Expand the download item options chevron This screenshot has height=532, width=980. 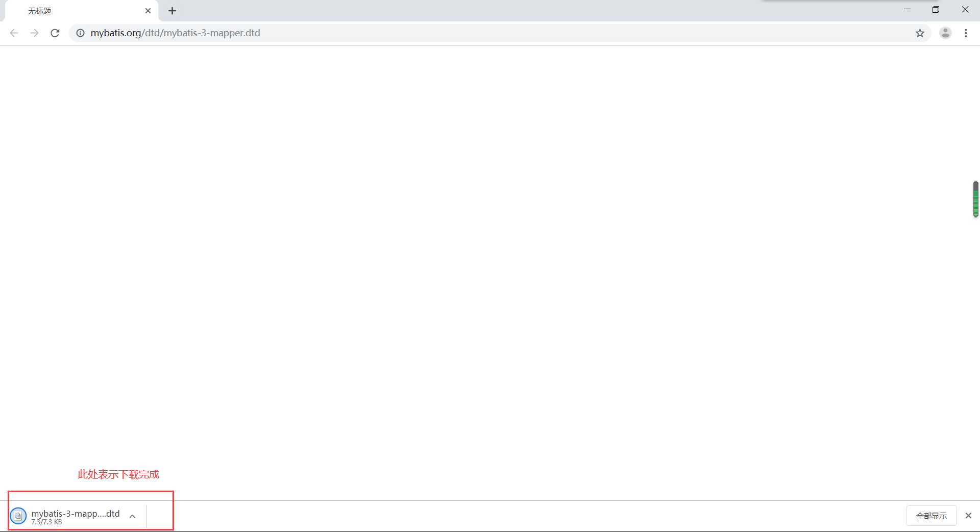[132, 516]
